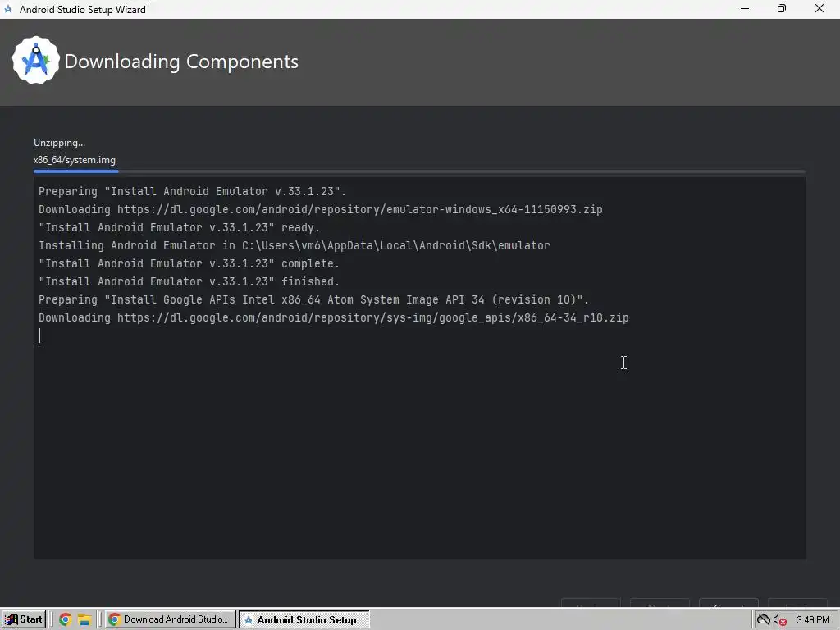Click the Preparing "Install Android Emulator v.33.1.23" log line
Image resolution: width=840 pixels, height=630 pixels.
click(192, 191)
